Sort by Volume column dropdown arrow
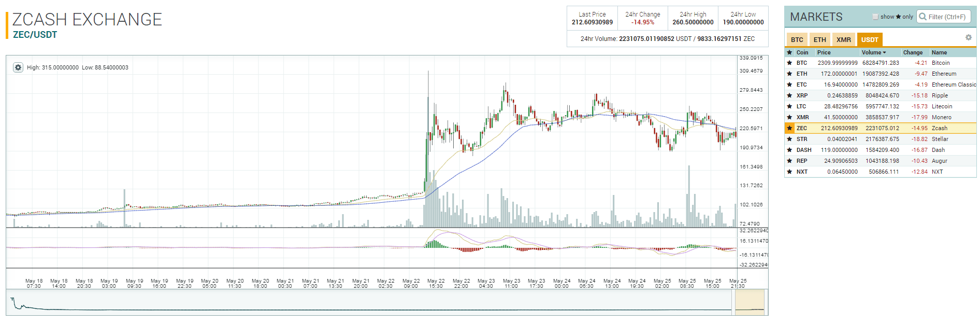Image resolution: width=980 pixels, height=322 pixels. pyautogui.click(x=884, y=52)
